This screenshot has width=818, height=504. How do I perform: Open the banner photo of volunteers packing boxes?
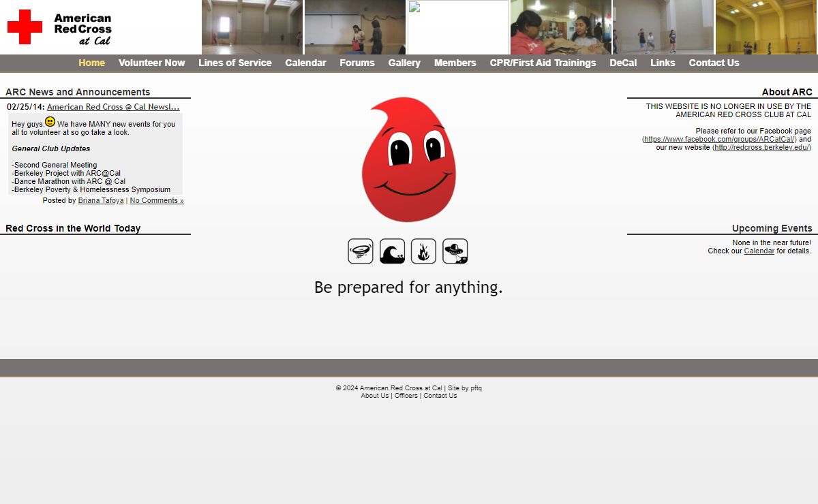coord(561,27)
